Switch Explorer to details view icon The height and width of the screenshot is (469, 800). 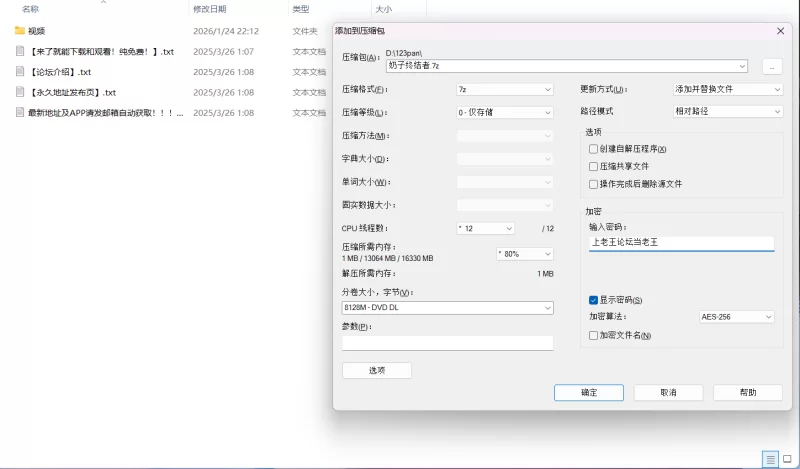770,459
